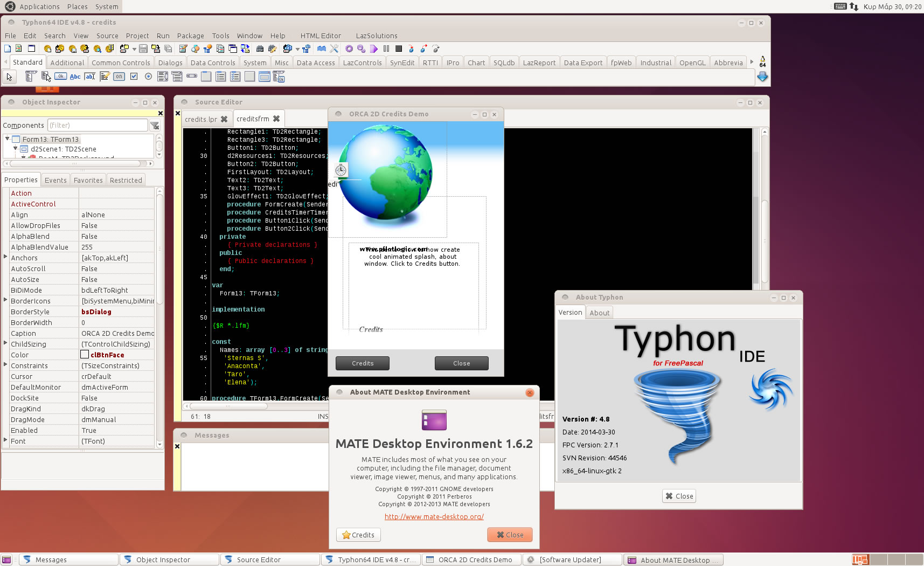The height and width of the screenshot is (566, 924).
Task: Click the Components filter input field
Action: coord(98,125)
